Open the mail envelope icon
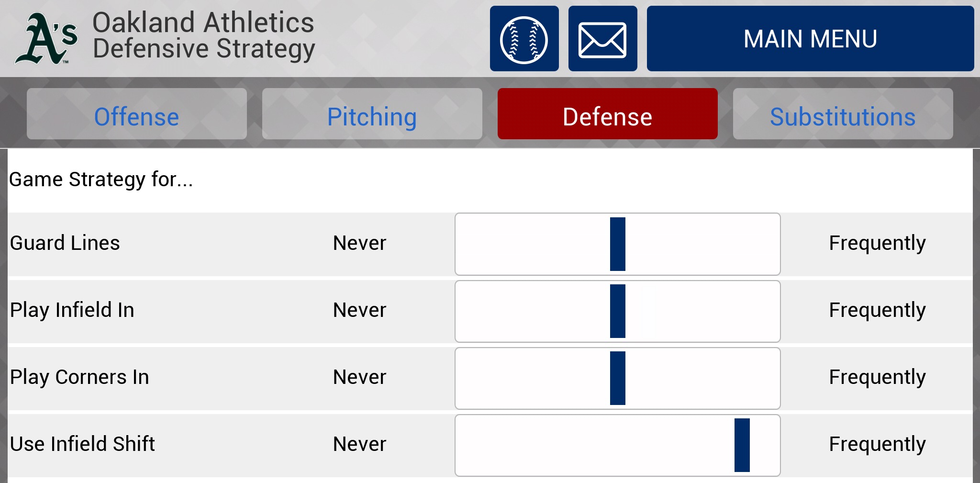 click(602, 39)
